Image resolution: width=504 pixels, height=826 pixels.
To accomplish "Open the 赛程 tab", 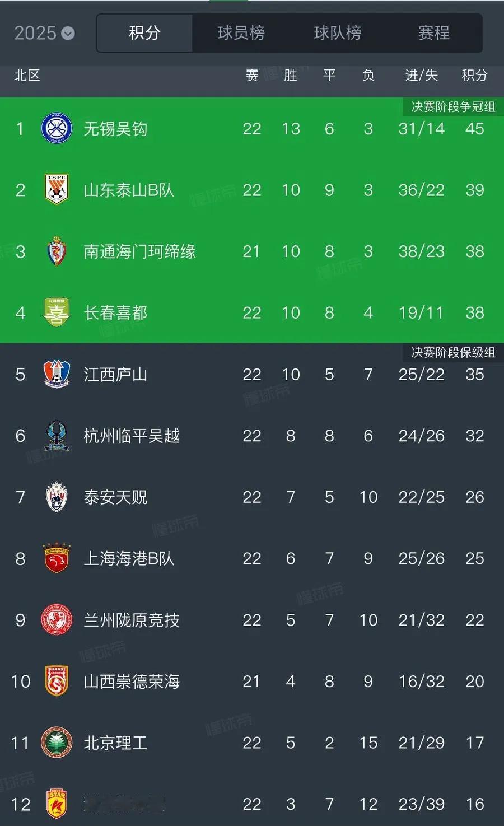I will 433,33.
